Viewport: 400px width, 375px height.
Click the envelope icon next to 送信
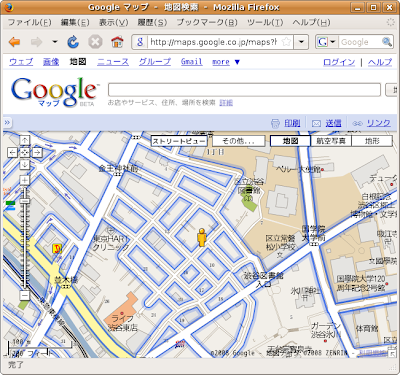pyautogui.click(x=316, y=124)
